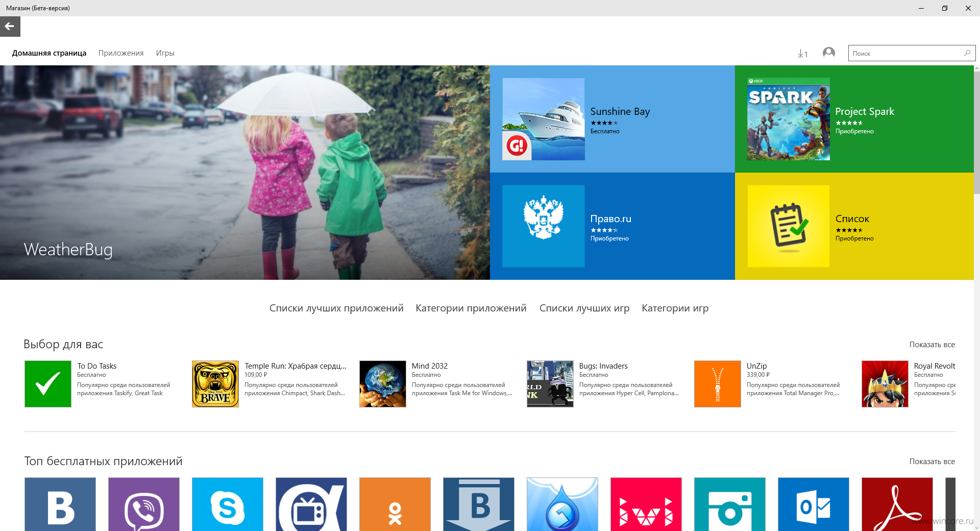Open pink crown pattern app tile
The height and width of the screenshot is (531, 980).
click(x=646, y=504)
